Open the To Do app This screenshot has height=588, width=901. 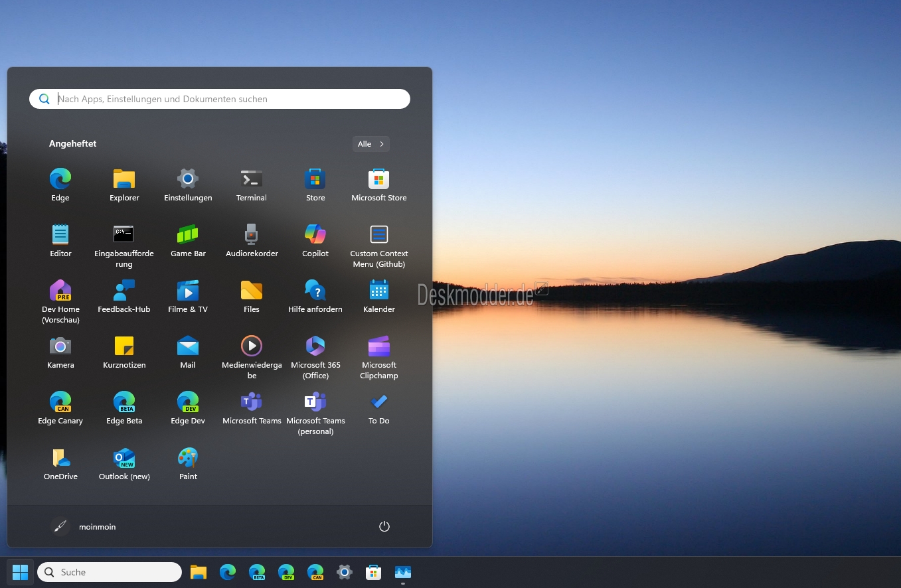click(379, 408)
